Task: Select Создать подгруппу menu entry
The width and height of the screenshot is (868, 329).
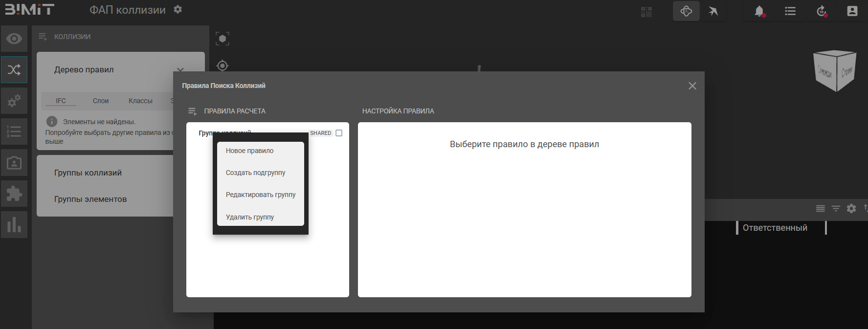Action: [x=255, y=173]
